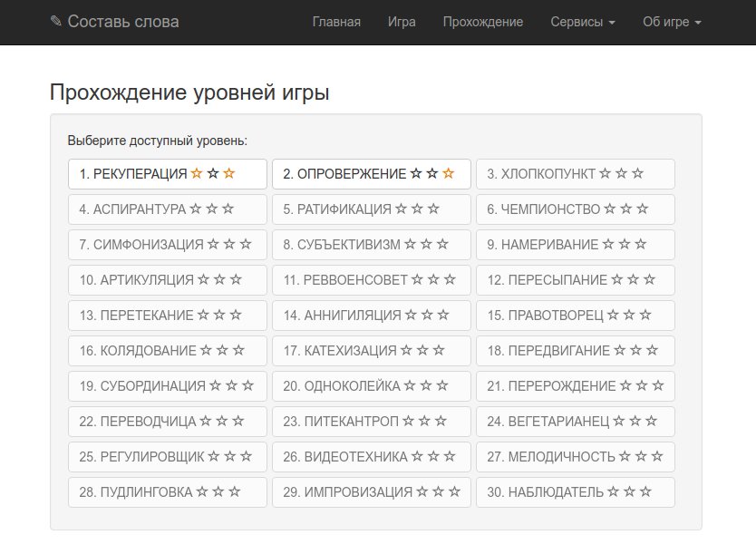Expand the Сервисы dropdown menu
The width and height of the screenshot is (756, 554).
[583, 22]
